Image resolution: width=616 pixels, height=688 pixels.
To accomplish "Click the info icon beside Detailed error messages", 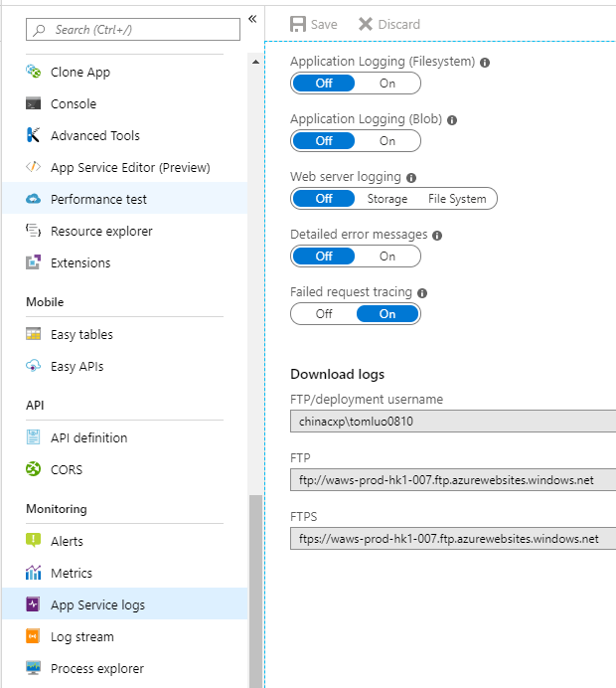I will 437,236.
